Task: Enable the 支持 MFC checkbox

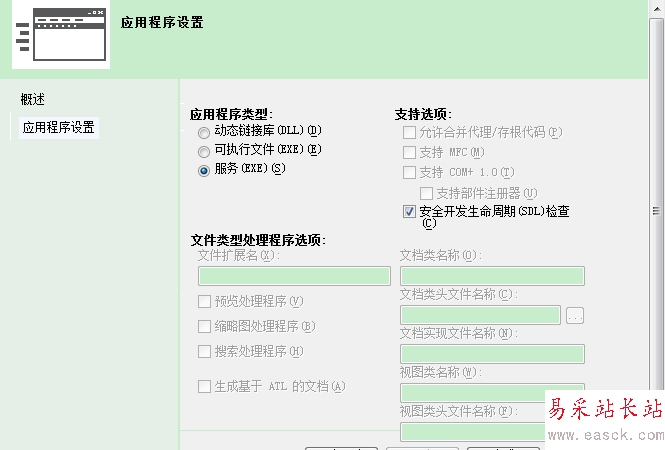Action: [x=409, y=152]
